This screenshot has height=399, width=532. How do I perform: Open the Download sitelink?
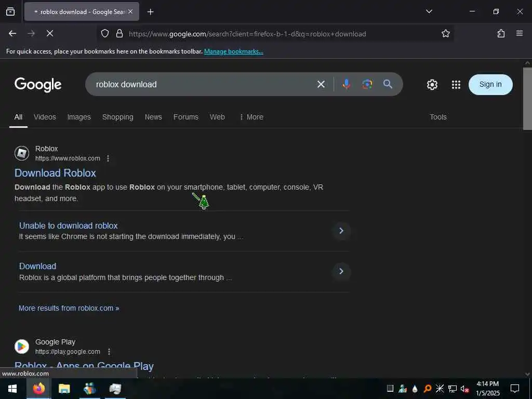[x=37, y=267]
